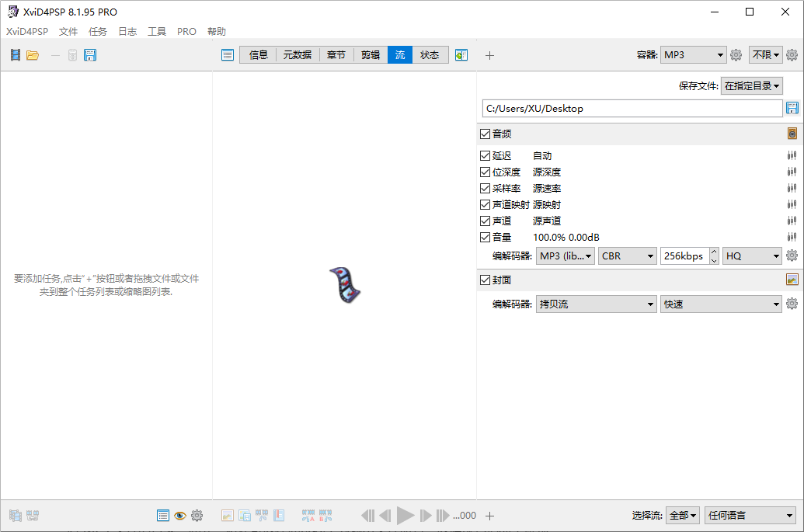Click the eye preview icon in bottom toolbar
This screenshot has width=804, height=532.
pos(179,515)
